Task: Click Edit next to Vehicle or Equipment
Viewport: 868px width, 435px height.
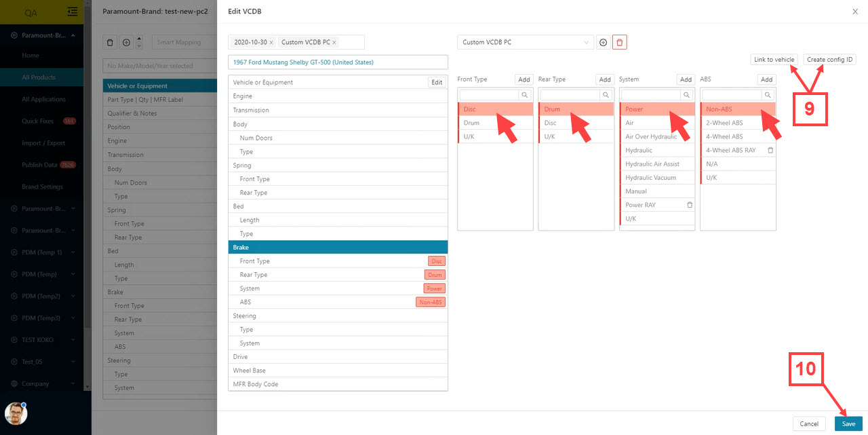Action: (x=437, y=82)
